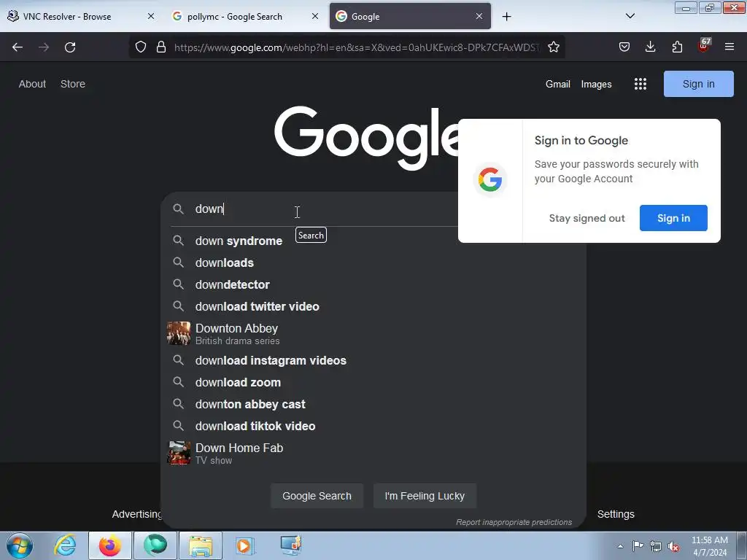Click the URL address bar
The image size is (747, 560).
[356, 47]
